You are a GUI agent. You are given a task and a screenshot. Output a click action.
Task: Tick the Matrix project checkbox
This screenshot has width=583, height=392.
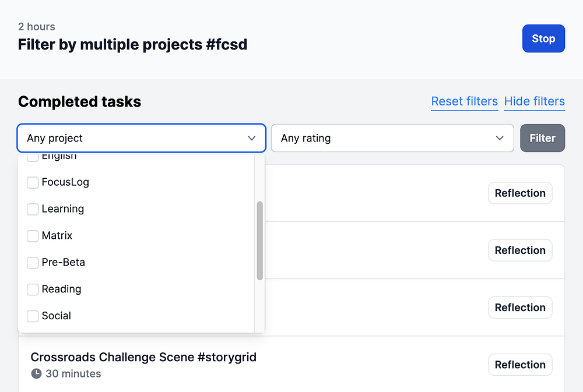(33, 236)
